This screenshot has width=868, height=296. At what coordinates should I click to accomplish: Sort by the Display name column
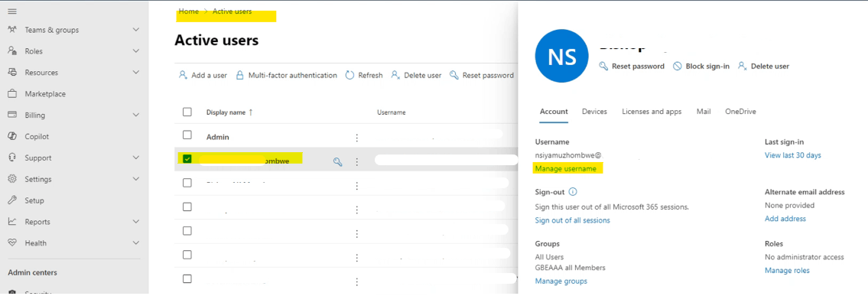(229, 112)
